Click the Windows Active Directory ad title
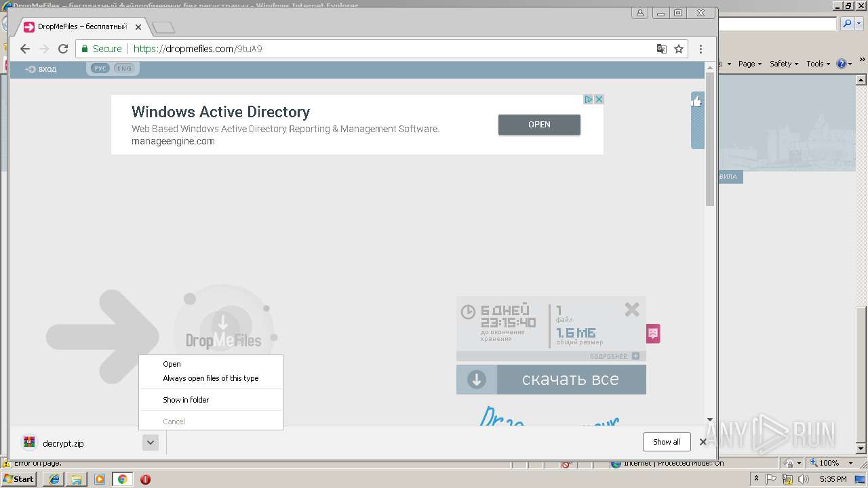The width and height of the screenshot is (868, 488). [220, 112]
